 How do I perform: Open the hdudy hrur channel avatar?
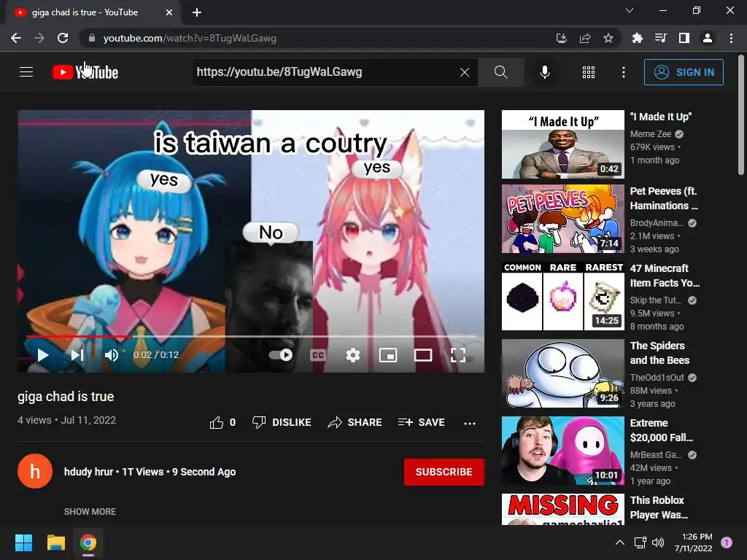click(x=35, y=472)
